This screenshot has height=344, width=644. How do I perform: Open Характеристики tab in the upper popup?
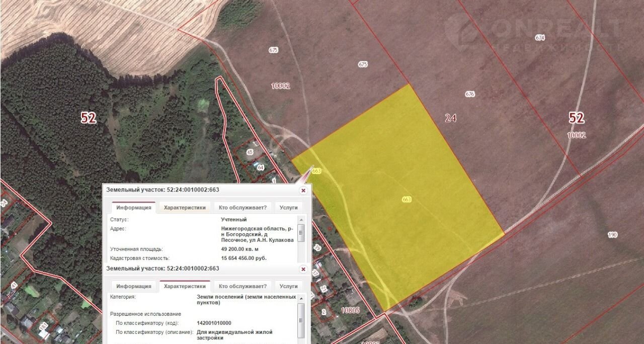pos(185,208)
